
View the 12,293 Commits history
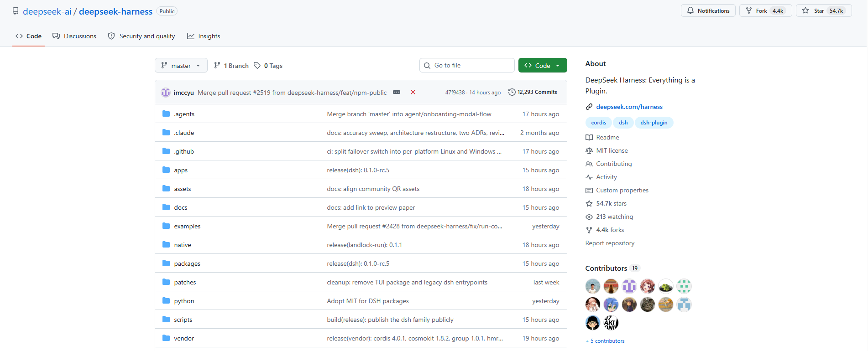(x=533, y=92)
